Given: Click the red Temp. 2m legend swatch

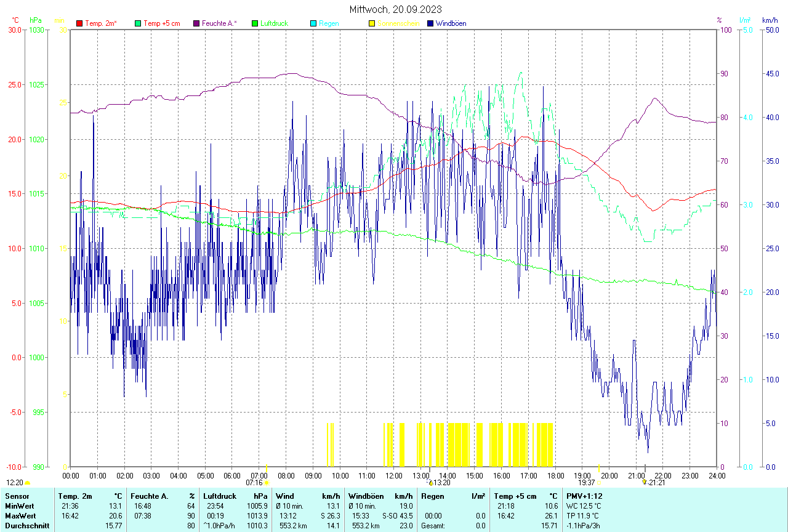Looking at the screenshot, I should pos(79,23).
